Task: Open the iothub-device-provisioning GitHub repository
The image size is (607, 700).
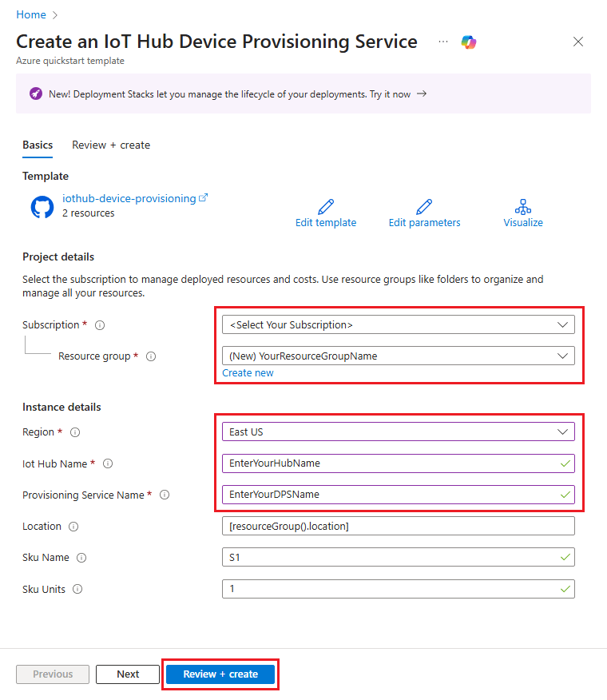Action: coord(129,198)
